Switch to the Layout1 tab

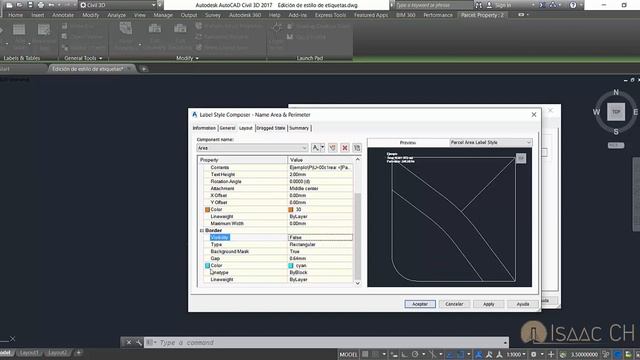tap(29, 352)
